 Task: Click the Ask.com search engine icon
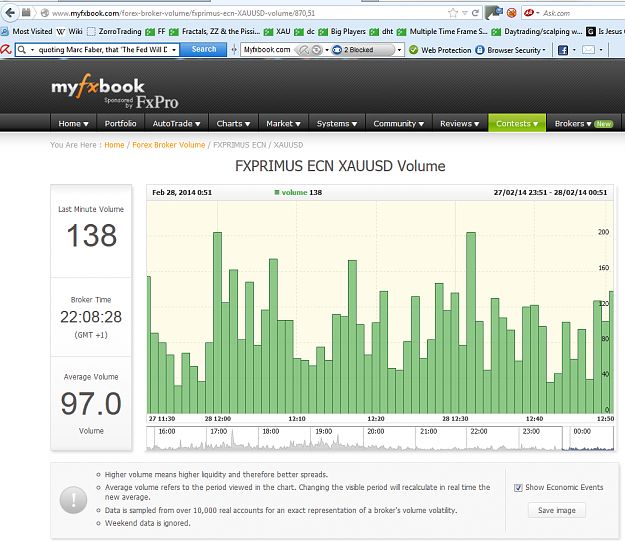[x=529, y=13]
